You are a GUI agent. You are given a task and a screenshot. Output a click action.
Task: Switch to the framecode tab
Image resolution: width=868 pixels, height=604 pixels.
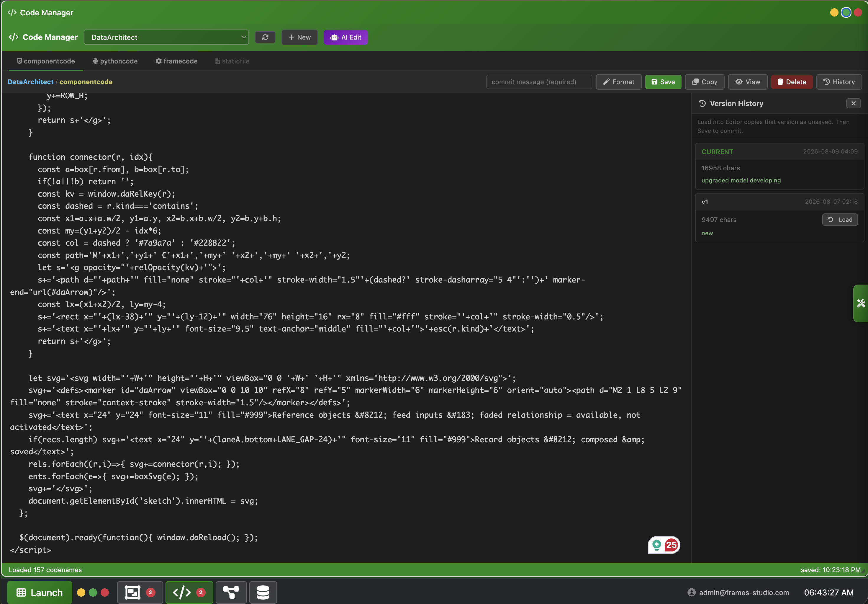176,61
